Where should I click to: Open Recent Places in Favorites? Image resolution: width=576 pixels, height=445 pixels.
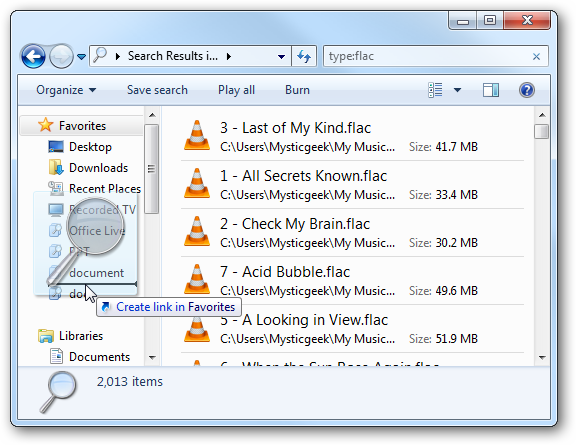point(105,189)
